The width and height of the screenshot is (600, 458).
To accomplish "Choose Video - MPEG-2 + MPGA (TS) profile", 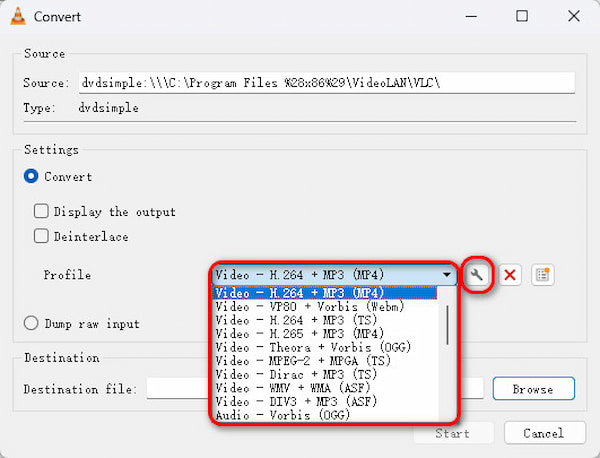I will 324,361.
